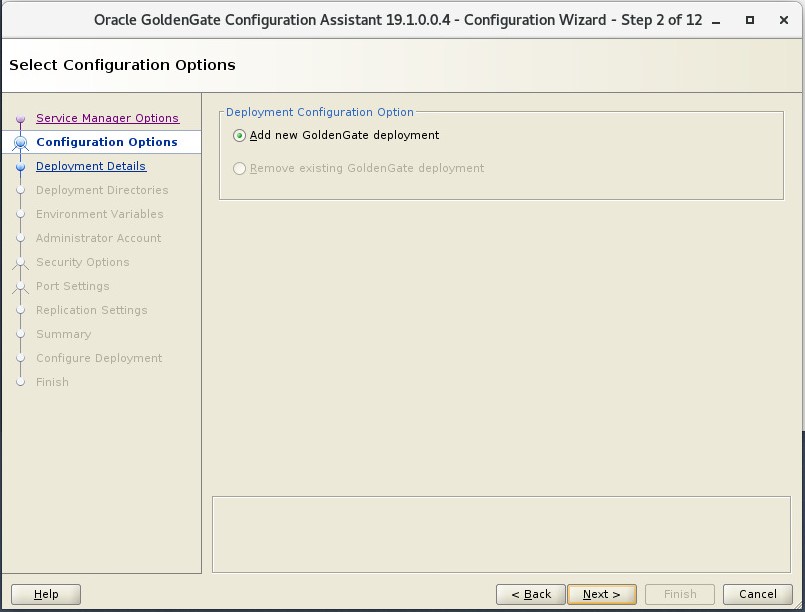The image size is (805, 612).
Task: Click Environment Variables step bullet icon
Action: [21, 214]
